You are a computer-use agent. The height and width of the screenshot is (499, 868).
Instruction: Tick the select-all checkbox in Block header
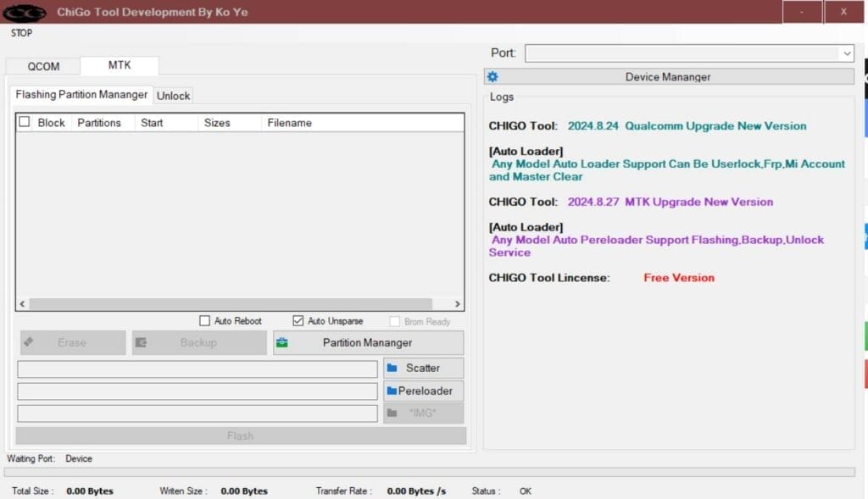click(25, 122)
